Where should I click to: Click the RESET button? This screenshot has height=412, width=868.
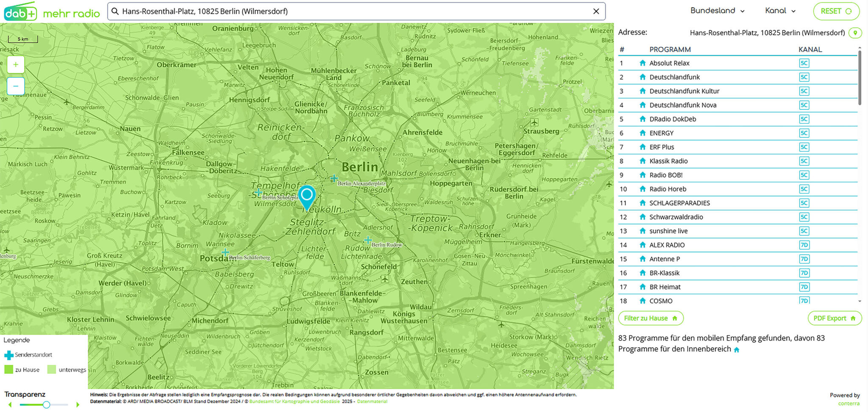(x=836, y=11)
